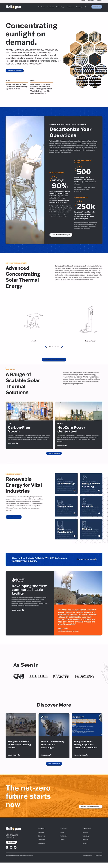Click Blogs in footer Resources column
The width and height of the screenshot is (108, 868).
pos(62,832)
